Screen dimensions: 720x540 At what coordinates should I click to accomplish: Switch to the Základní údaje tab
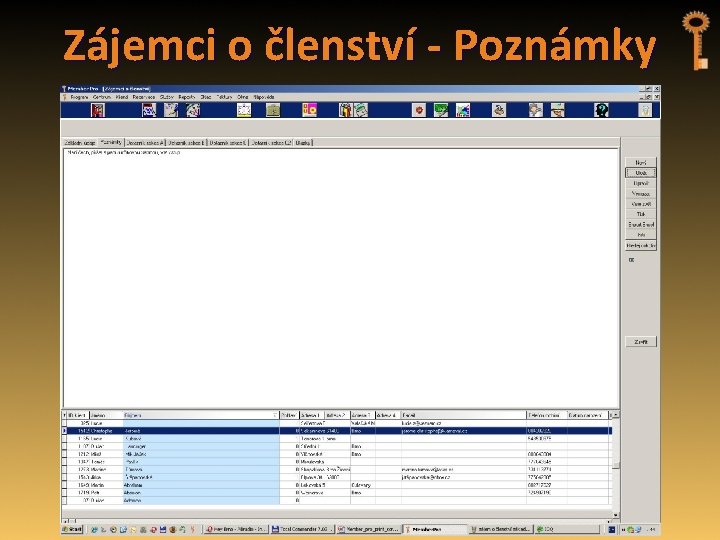coord(80,143)
